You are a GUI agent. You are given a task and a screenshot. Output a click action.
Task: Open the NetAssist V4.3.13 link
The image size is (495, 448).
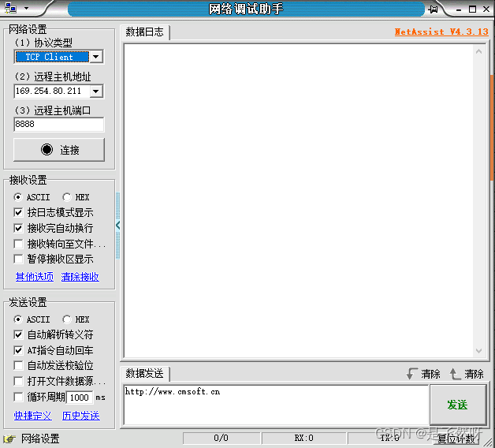[x=441, y=32]
